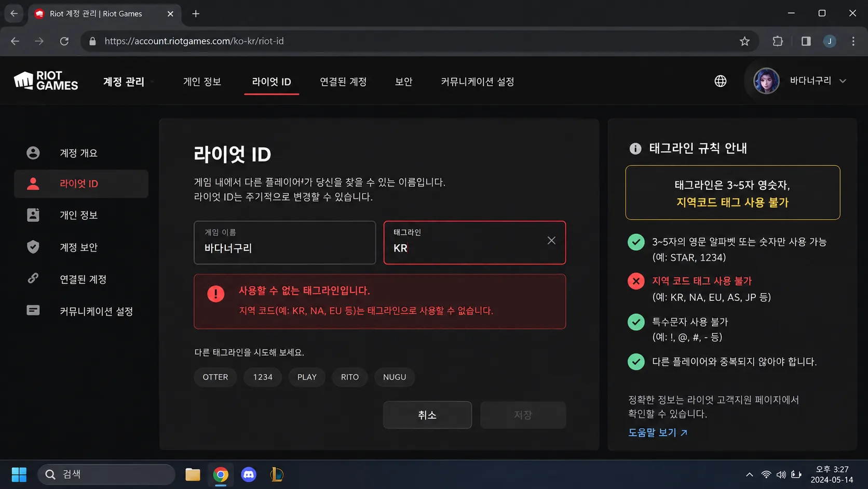Open the Chrome three-dot menu
The height and width of the screenshot is (489, 868).
click(853, 41)
